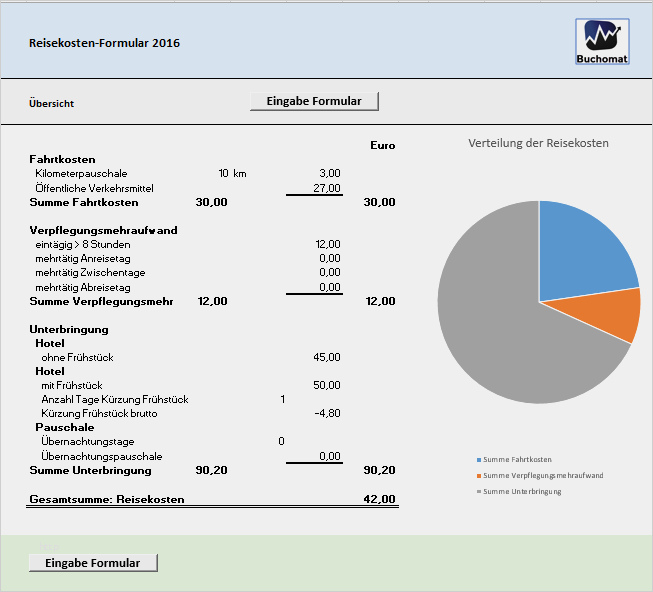Select the ohne Frühstück amount 45,00
The height and width of the screenshot is (592, 653).
[327, 357]
